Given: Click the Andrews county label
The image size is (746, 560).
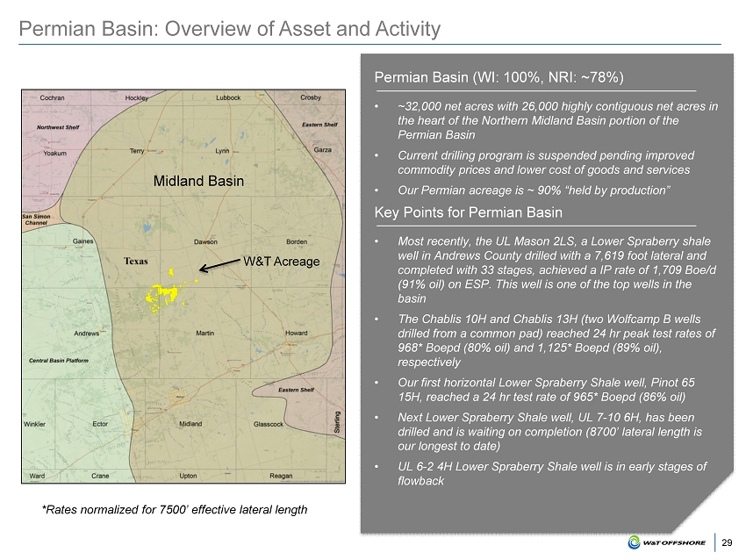Looking at the screenshot, I should point(86,334).
